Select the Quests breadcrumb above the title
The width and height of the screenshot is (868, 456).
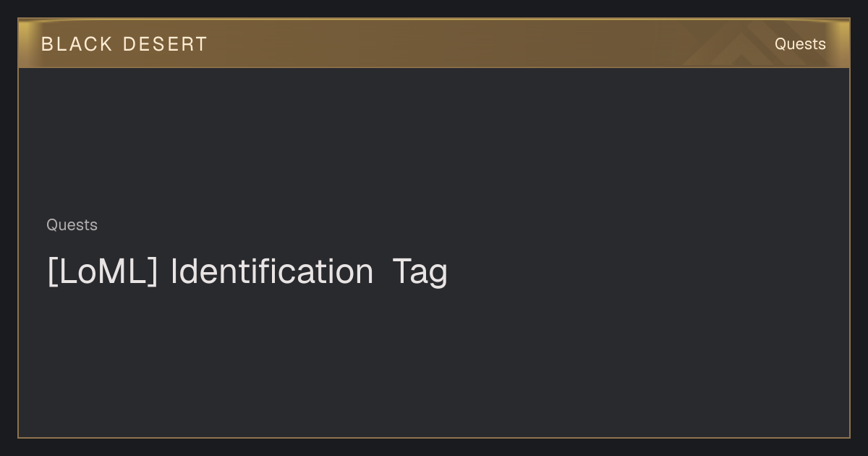[x=72, y=225]
